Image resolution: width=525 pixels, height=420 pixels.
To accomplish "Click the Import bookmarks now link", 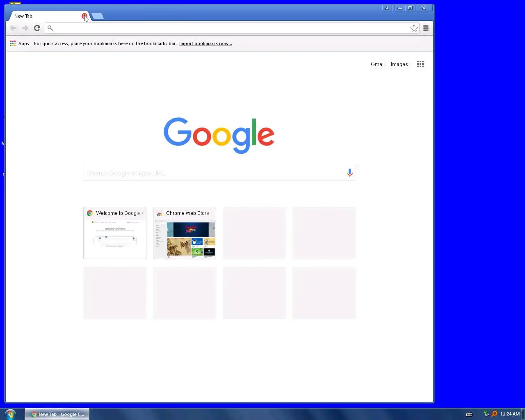I will click(x=205, y=43).
